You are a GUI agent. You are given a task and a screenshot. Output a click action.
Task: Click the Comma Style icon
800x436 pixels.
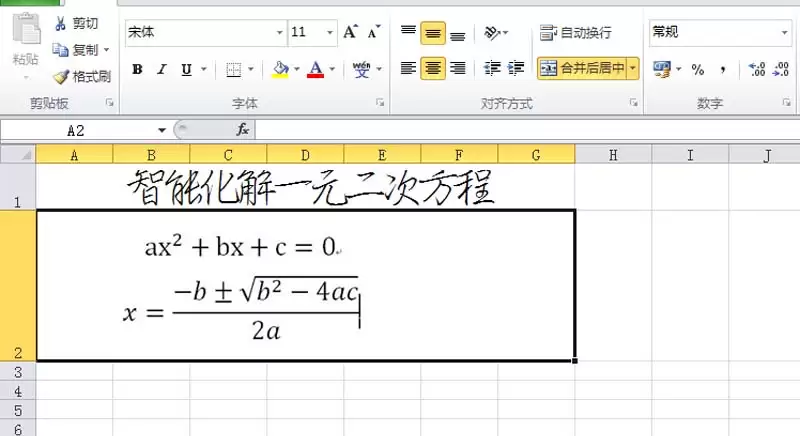coord(724,69)
